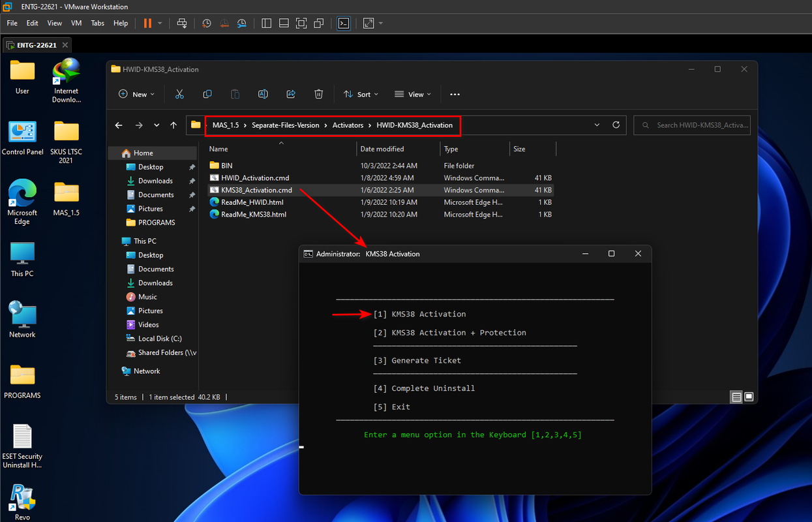Switch Explorer to details view icon
The image size is (812, 522).
click(x=736, y=397)
